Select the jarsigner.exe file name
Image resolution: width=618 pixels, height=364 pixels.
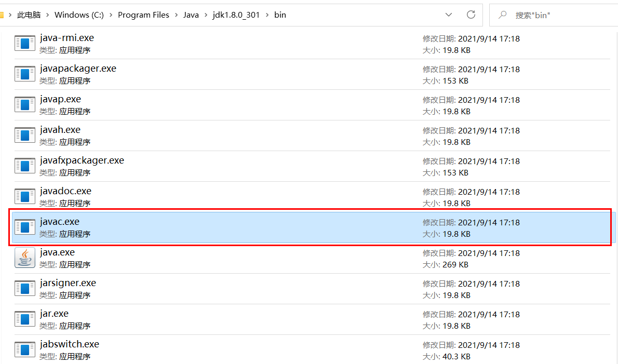pos(68,283)
